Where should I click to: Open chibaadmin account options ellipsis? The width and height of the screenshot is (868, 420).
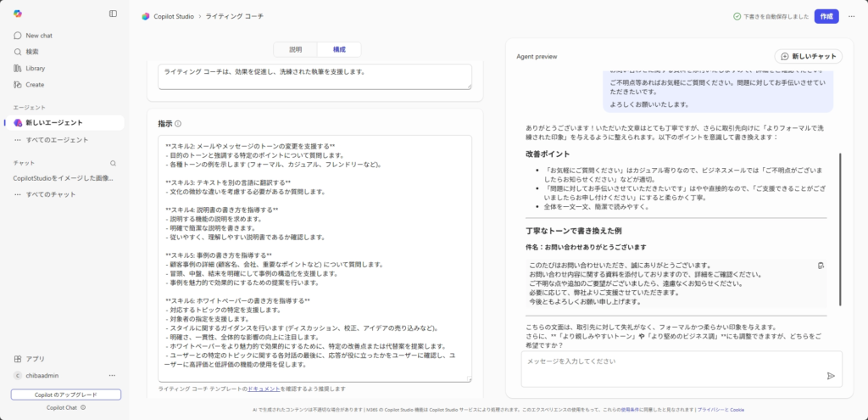pyautogui.click(x=112, y=375)
